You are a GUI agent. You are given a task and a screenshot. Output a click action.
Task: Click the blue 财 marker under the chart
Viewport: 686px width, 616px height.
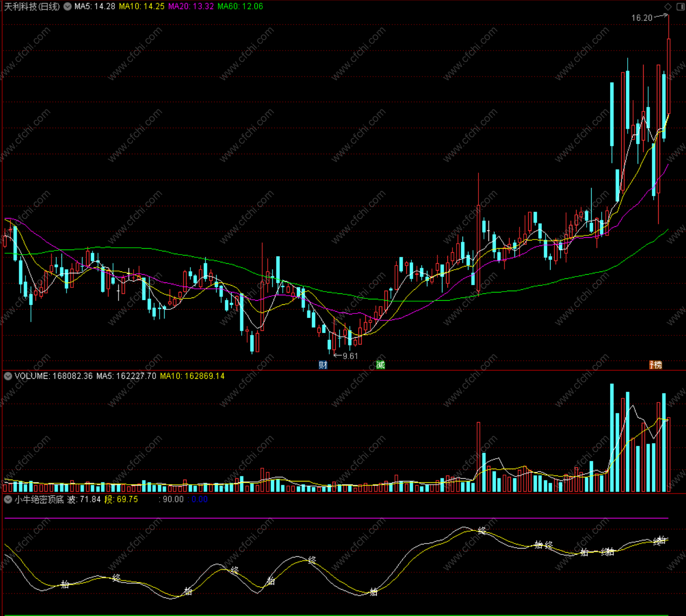323,365
